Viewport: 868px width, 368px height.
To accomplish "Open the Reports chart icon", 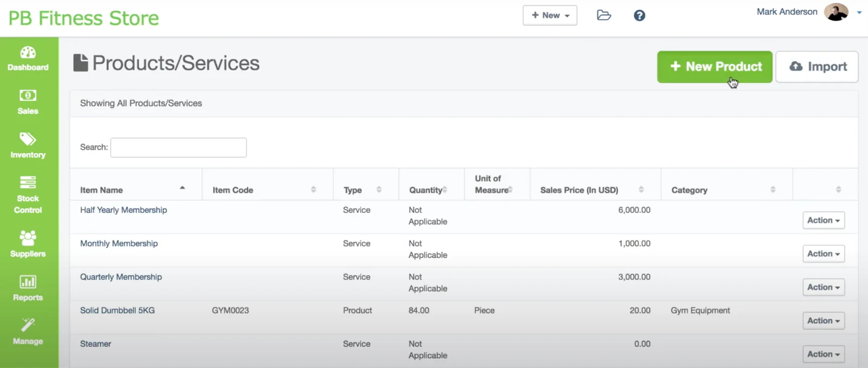I will (28, 282).
